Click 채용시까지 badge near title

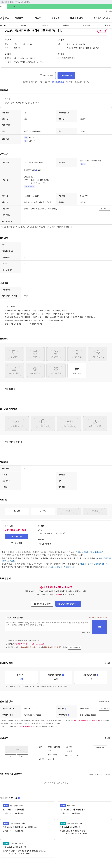coord(102,31)
